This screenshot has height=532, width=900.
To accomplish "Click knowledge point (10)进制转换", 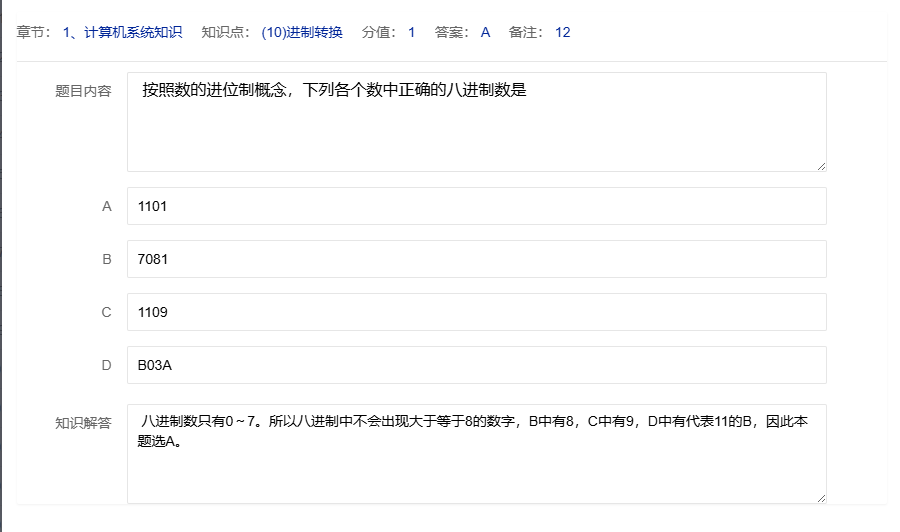I will 302,32.
